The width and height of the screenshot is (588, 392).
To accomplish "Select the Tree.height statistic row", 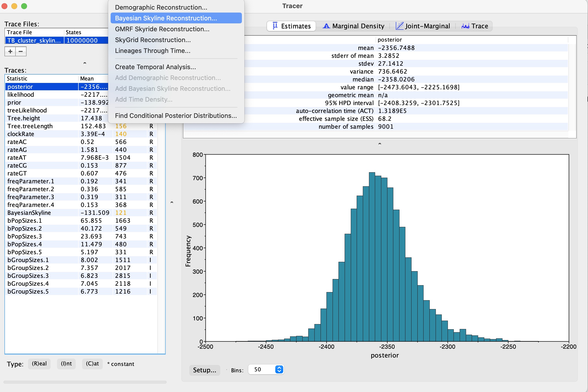I will click(57, 118).
